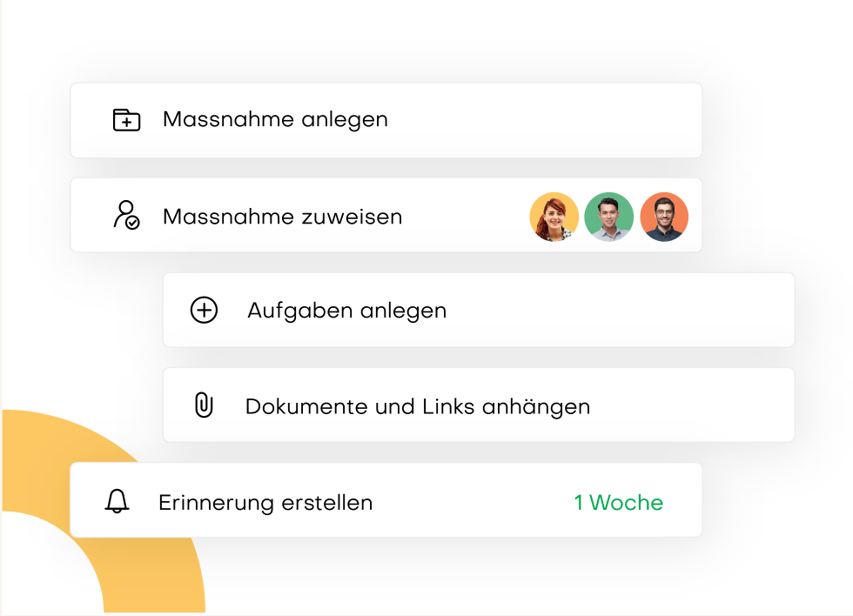This screenshot has height=616, width=853.
Task: Click the circled plus icon
Action: [x=204, y=310]
